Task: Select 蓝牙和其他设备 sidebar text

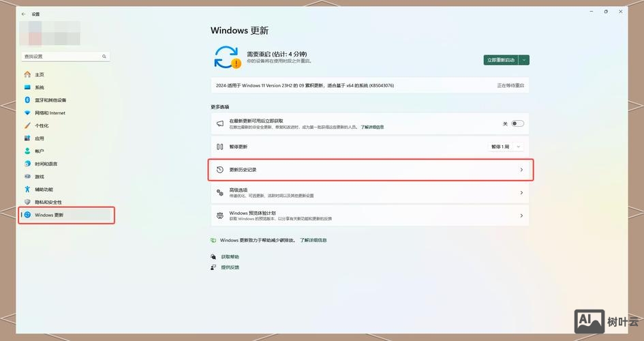Action: coord(50,100)
